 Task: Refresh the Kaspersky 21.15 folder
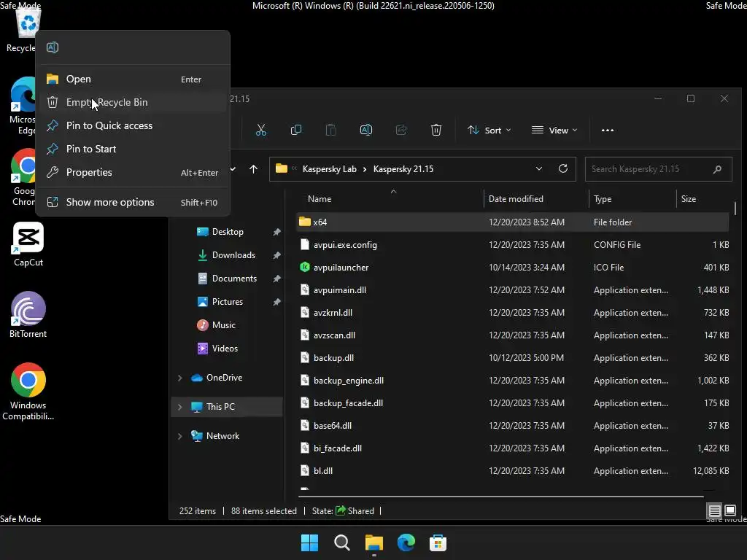[563, 169]
